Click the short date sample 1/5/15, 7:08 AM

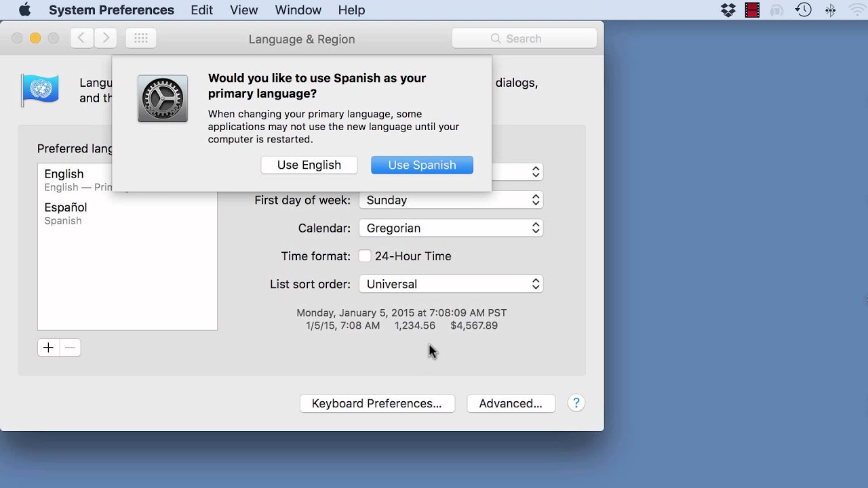tap(342, 325)
